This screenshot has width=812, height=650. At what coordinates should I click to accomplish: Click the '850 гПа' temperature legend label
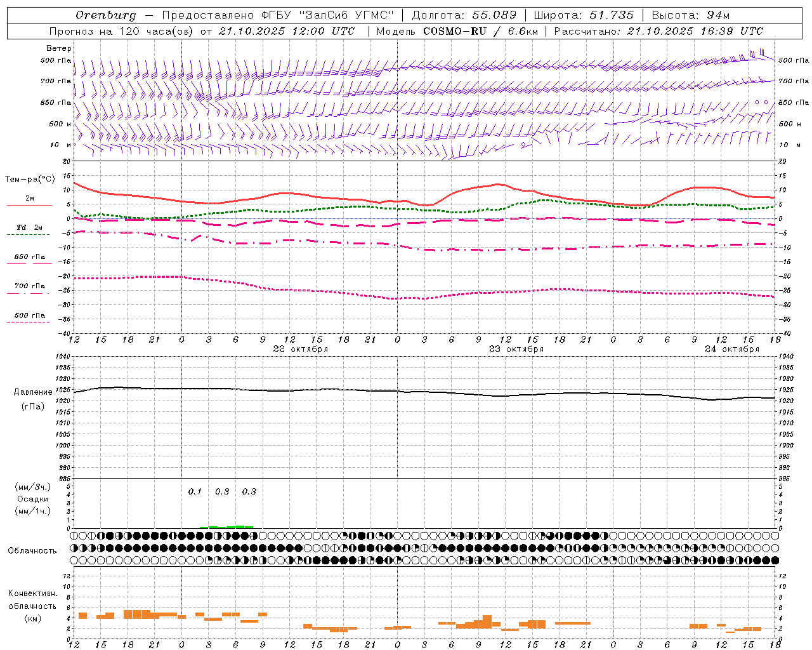[x=30, y=256]
